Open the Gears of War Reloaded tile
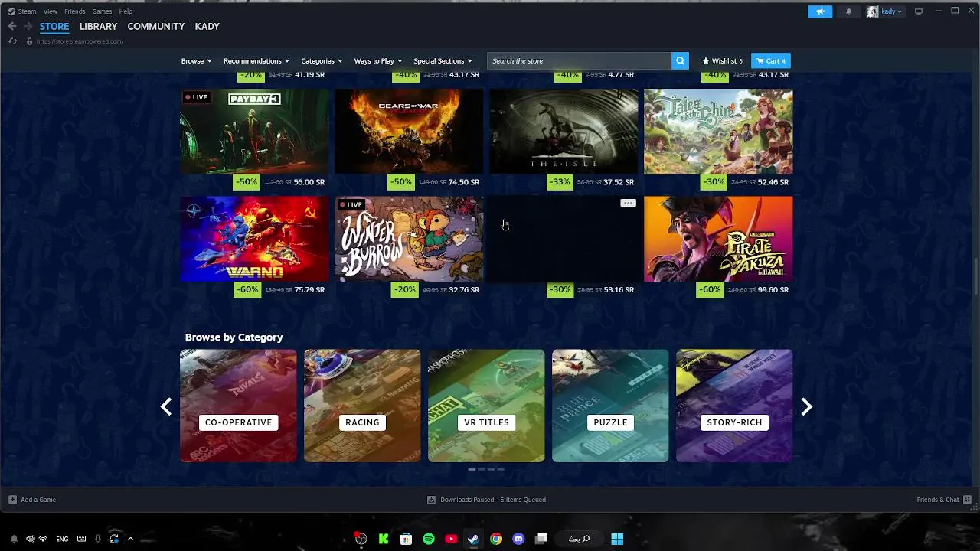The image size is (980, 551). (x=409, y=132)
